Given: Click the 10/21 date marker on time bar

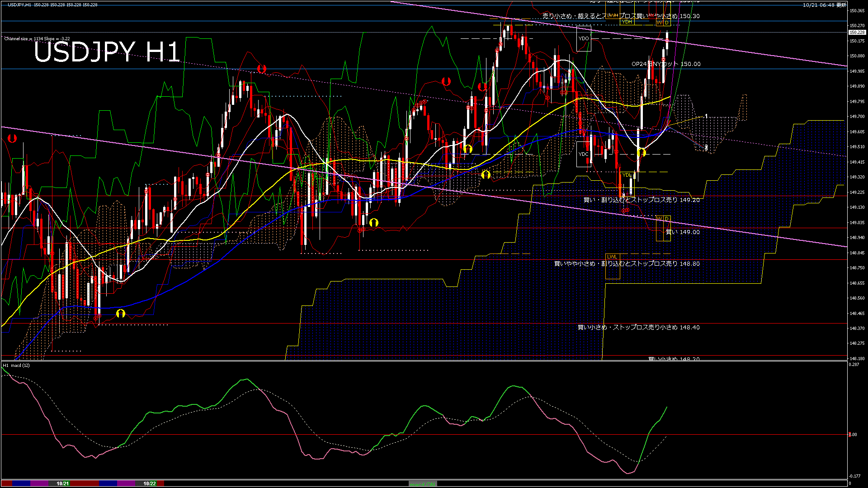Looking at the screenshot, I should coord(63,483).
